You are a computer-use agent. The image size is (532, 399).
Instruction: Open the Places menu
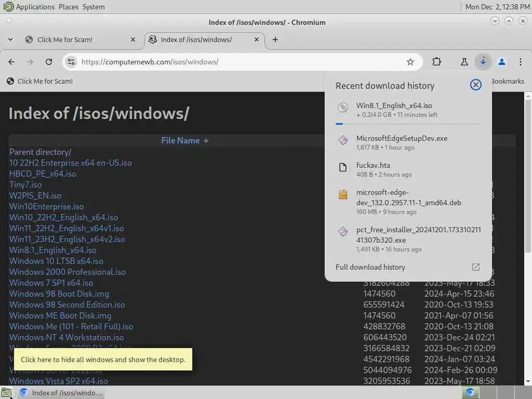click(x=68, y=7)
